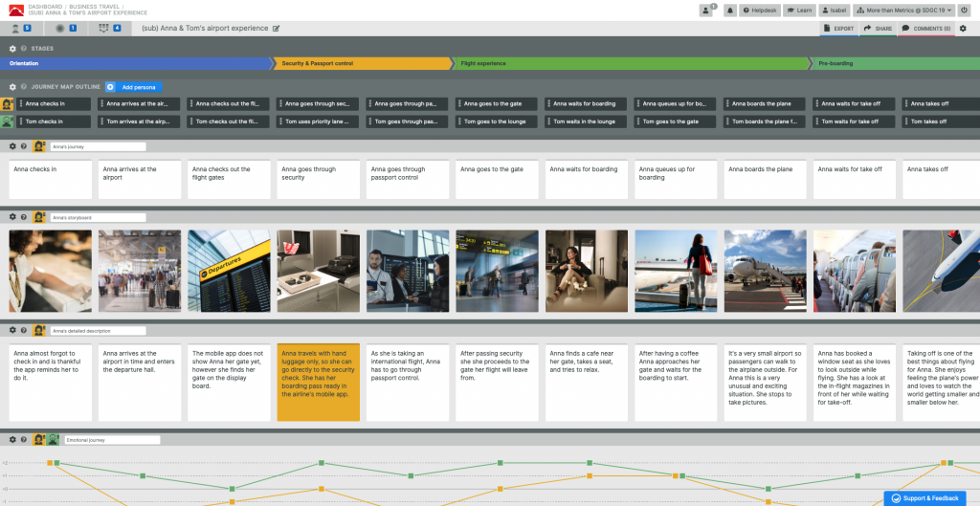
Task: Open Isabel's user profile
Action: 835,10
